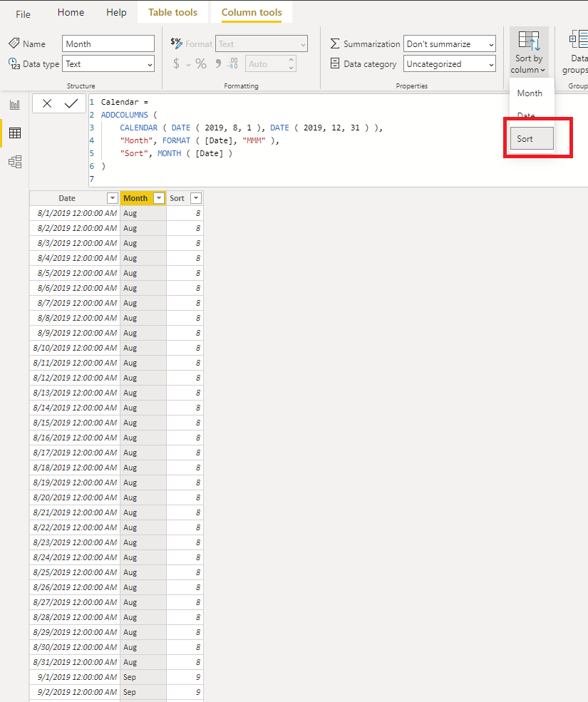
Task: Switch to the Column tools tab
Action: pyautogui.click(x=252, y=13)
